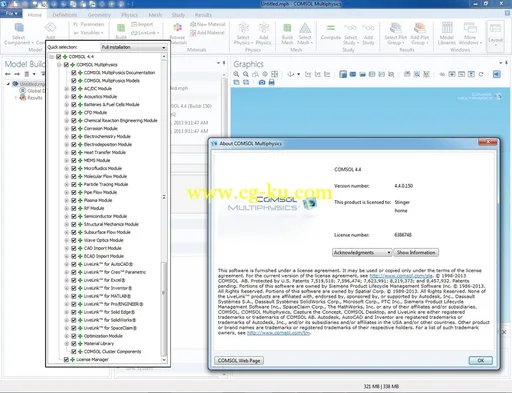
Task: Expand the Batteries & Fuel Cells Module node
Action: coord(66,105)
